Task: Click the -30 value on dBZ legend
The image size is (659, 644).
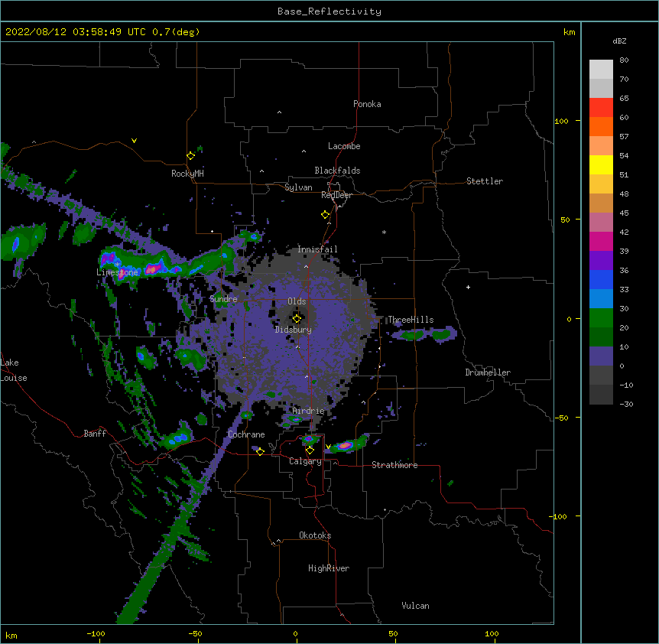Action: pos(626,404)
